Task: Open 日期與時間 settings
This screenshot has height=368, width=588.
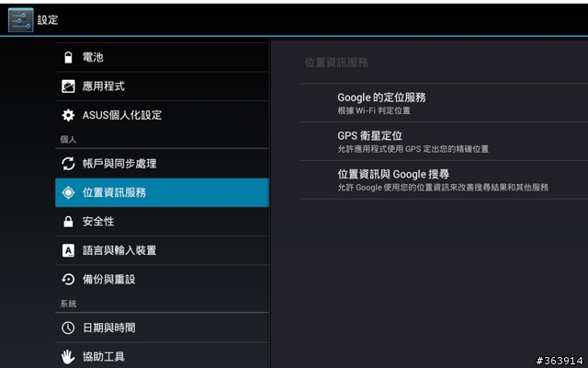Action: (162, 328)
